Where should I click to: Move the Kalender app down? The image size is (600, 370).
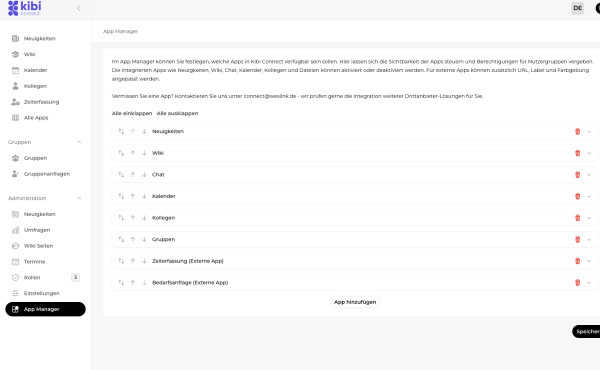tap(144, 196)
